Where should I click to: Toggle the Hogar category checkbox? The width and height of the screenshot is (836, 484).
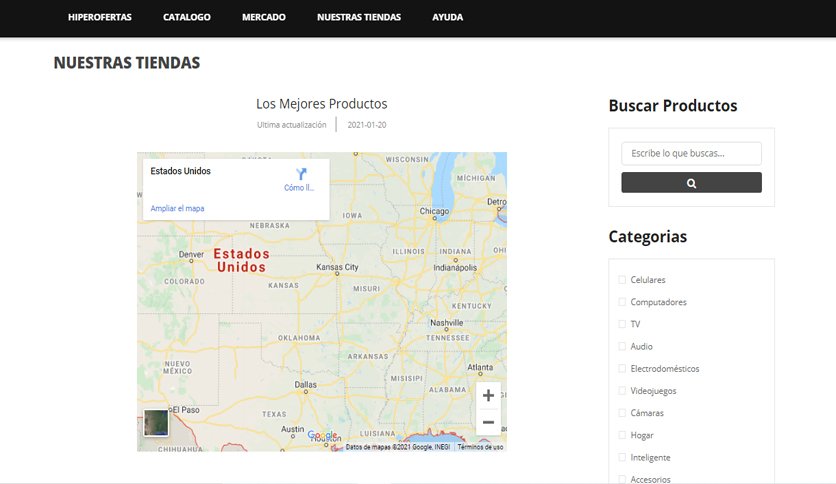(x=622, y=435)
